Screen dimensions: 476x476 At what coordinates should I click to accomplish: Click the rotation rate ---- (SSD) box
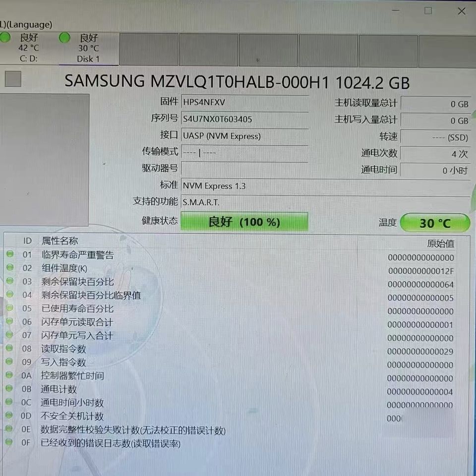[435, 137]
